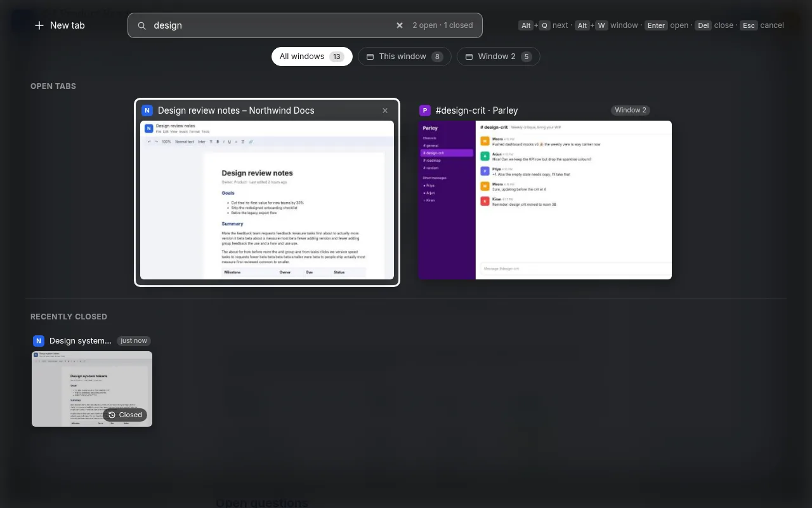Reopen the closed Design system thumbnail
The height and width of the screenshot is (508, 812).
[92, 389]
